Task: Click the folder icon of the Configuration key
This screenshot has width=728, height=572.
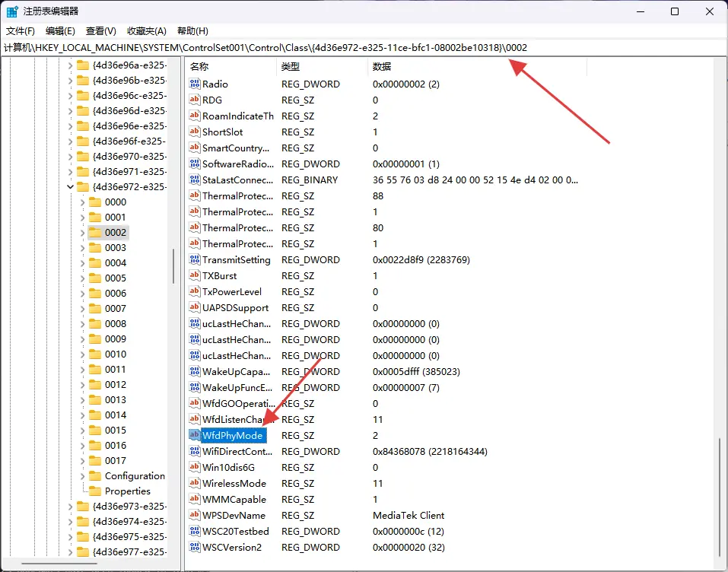Action: (x=95, y=476)
